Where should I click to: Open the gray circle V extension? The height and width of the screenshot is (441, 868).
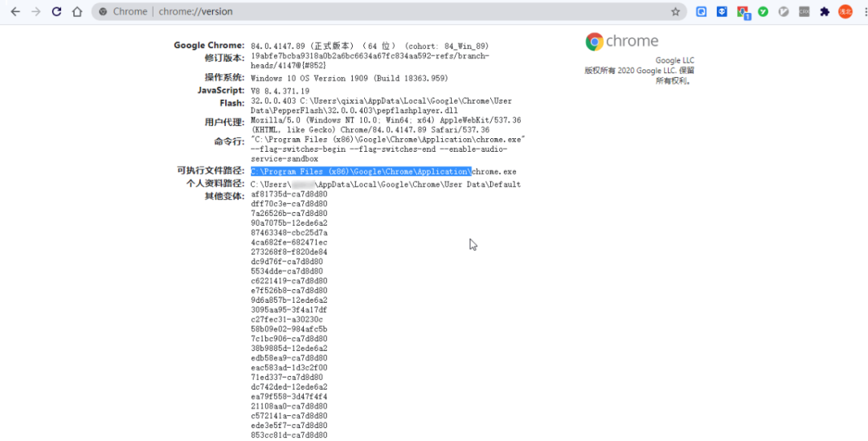click(x=784, y=11)
